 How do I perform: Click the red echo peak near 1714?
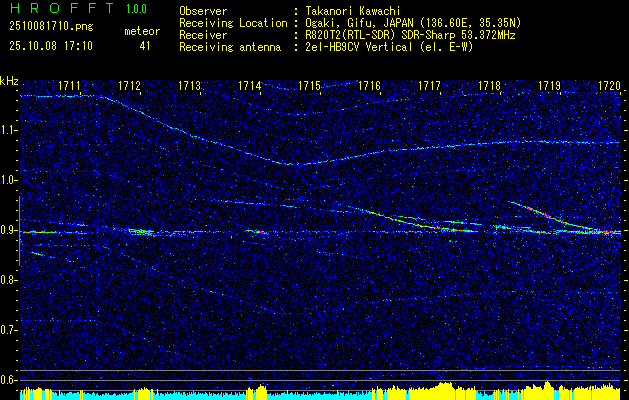click(261, 232)
